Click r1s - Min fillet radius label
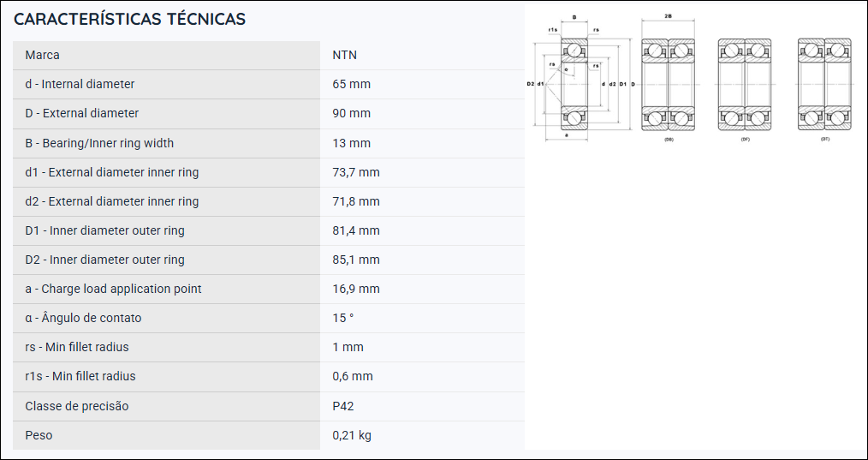 [x=80, y=376]
